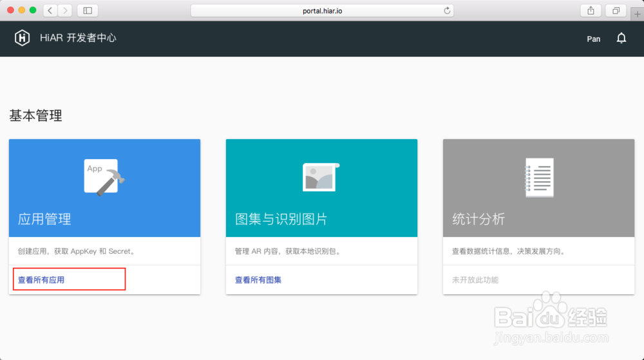The width and height of the screenshot is (644, 360).
Task: Open the 查看所有图集 link
Action: (x=258, y=280)
